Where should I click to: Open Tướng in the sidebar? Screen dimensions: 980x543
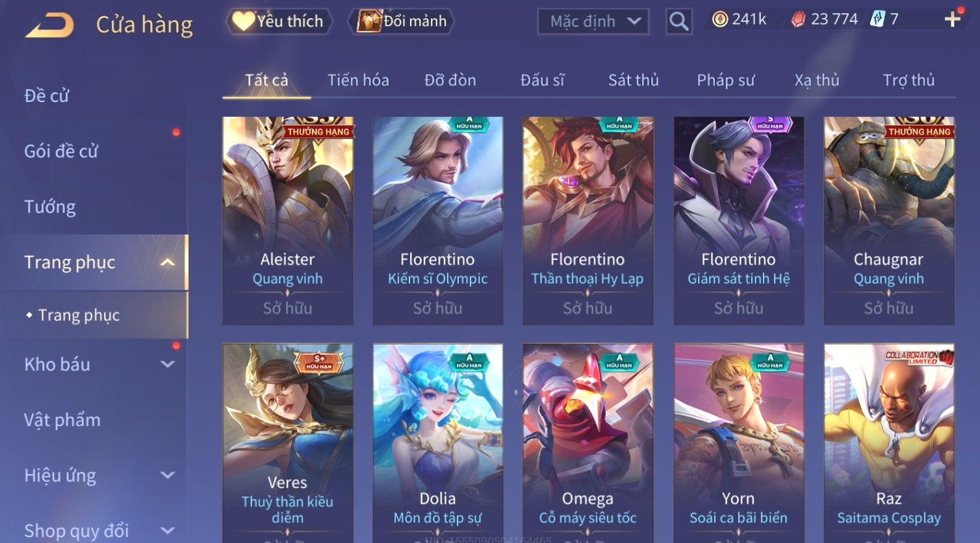pyautogui.click(x=50, y=207)
